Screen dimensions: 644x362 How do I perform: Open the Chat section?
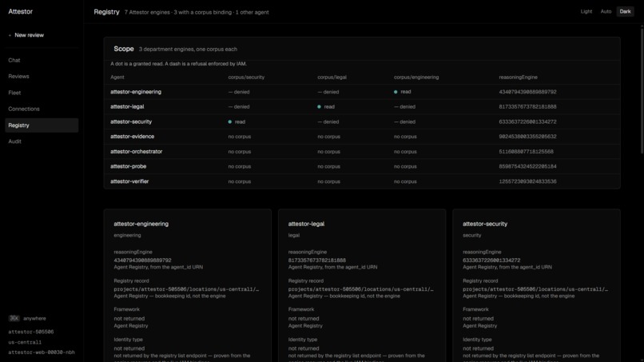click(14, 61)
